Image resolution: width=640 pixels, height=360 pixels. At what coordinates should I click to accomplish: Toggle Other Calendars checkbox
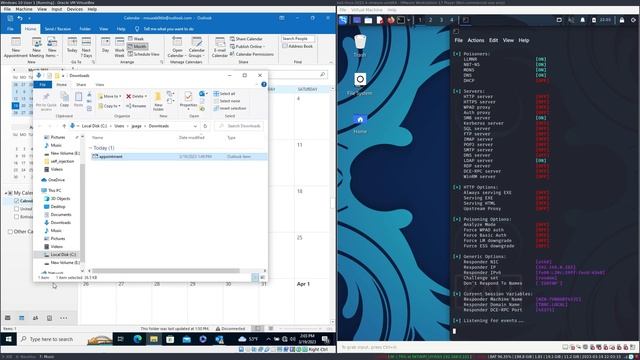pyautogui.click(x=10, y=231)
